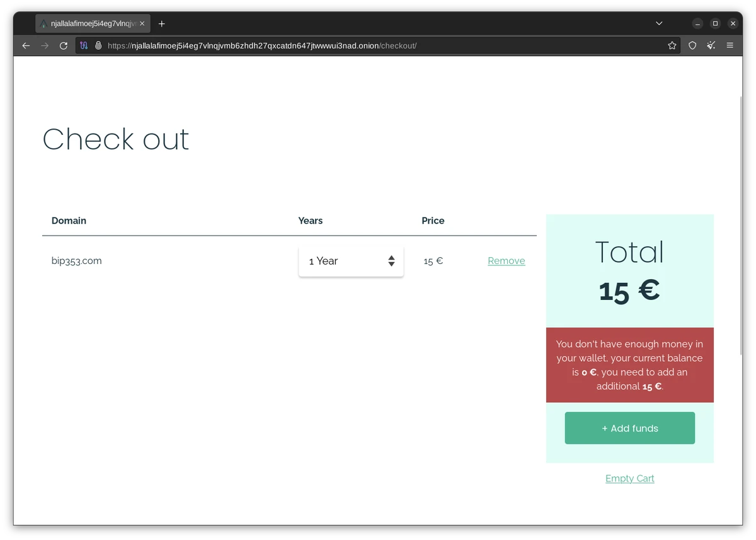Click the New Identity broom icon
This screenshot has width=756, height=540.
tap(711, 45)
